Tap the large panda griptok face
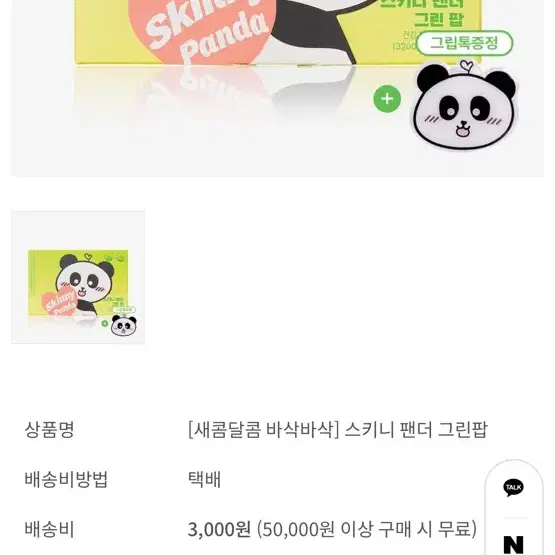The image size is (555, 555). [465, 105]
